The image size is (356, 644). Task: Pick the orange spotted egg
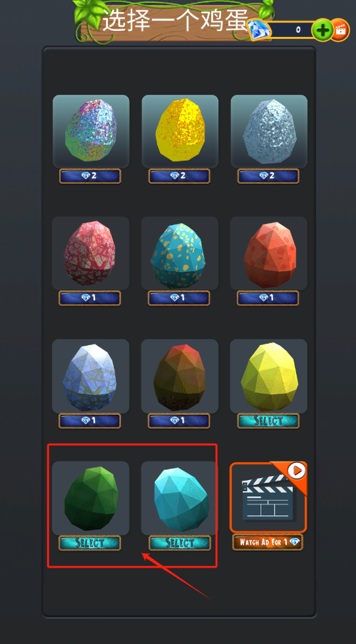[268, 253]
